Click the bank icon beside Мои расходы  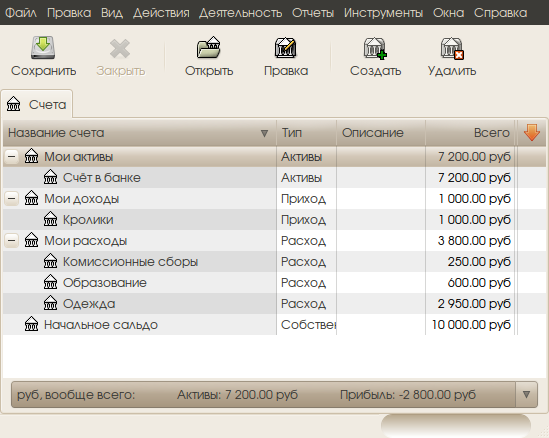pyautogui.click(x=32, y=240)
